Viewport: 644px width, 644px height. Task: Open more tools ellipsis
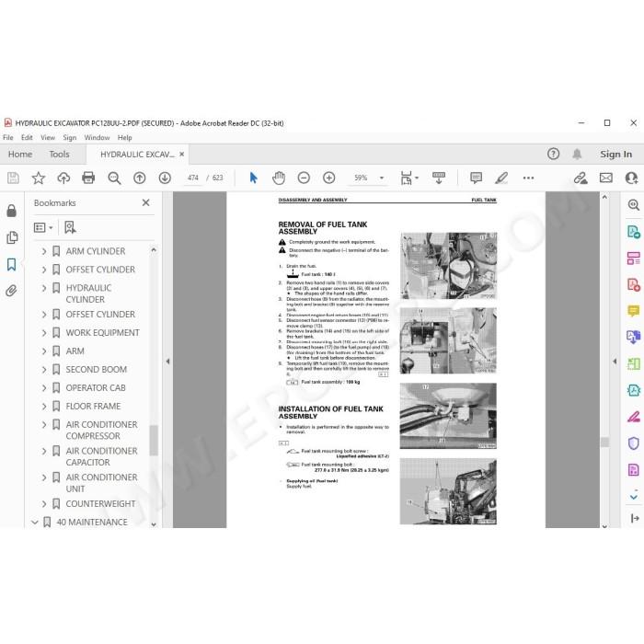(x=528, y=178)
